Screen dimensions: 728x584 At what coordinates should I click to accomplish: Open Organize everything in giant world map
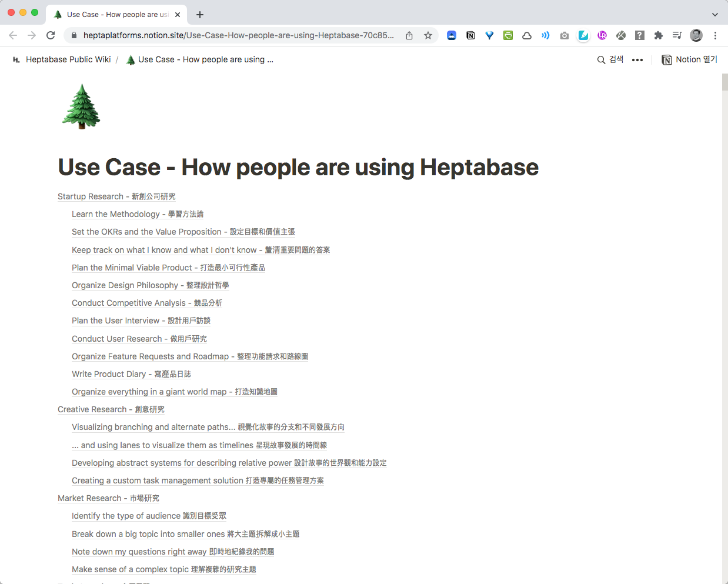[x=175, y=392]
